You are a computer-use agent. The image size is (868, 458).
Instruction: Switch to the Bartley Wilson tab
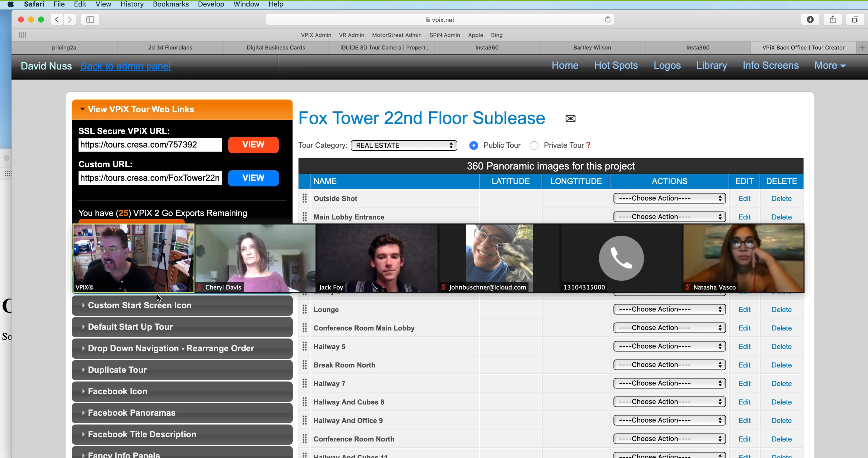[x=592, y=47]
